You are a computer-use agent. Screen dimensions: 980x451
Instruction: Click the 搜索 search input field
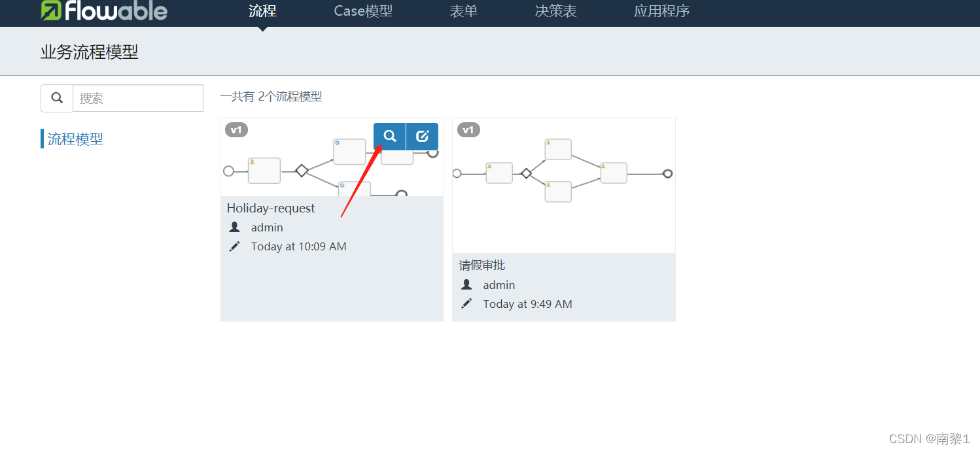click(x=137, y=97)
